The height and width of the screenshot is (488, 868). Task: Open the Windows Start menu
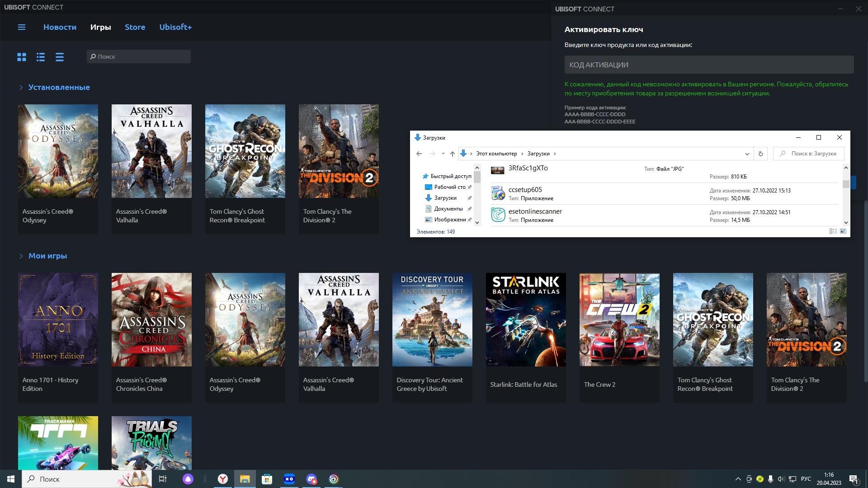[11, 479]
